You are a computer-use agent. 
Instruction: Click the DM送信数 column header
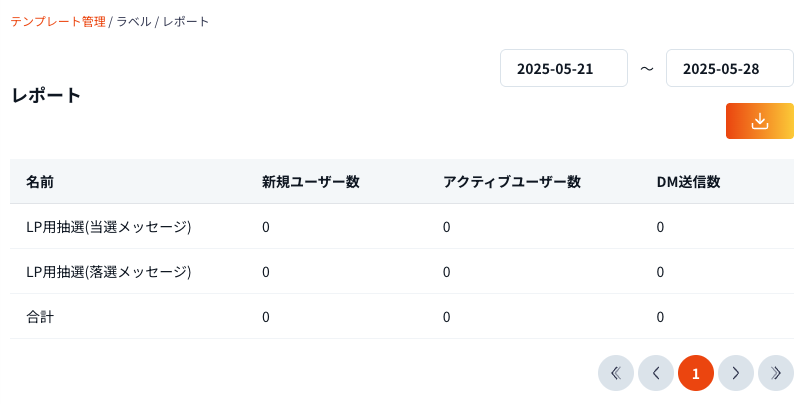[x=688, y=182]
